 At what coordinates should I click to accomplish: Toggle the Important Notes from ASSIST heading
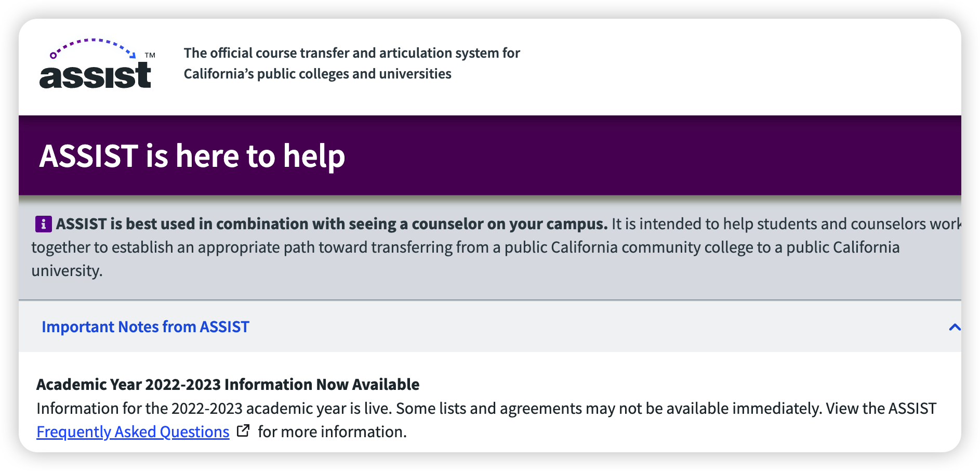145,326
